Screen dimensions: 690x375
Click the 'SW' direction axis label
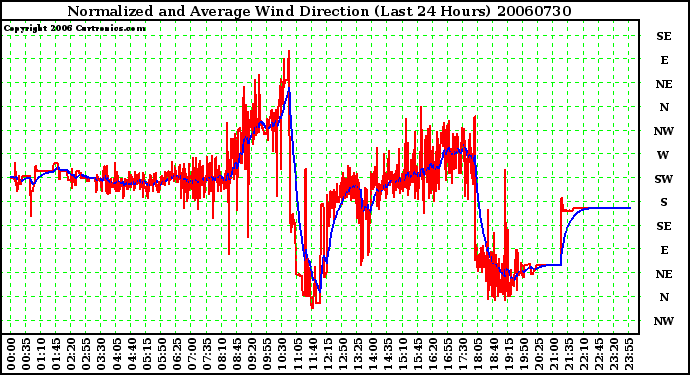(663, 179)
